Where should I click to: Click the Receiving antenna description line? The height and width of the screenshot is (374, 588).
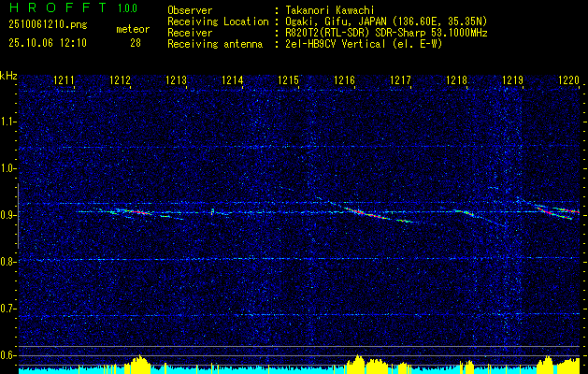(x=305, y=44)
